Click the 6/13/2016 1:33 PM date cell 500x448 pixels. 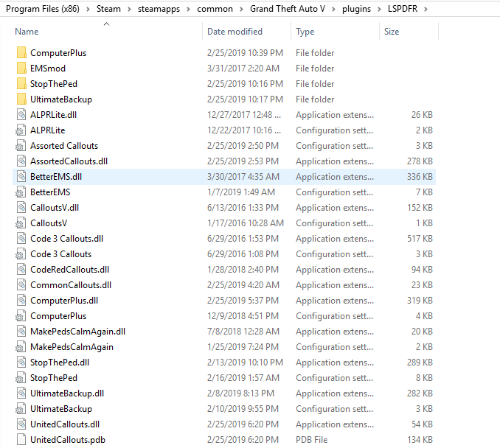(243, 208)
